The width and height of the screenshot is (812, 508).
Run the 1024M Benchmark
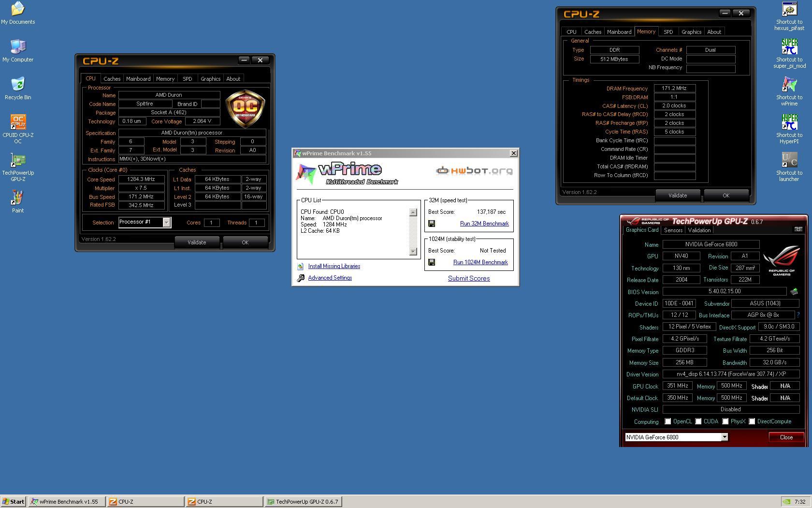[480, 262]
